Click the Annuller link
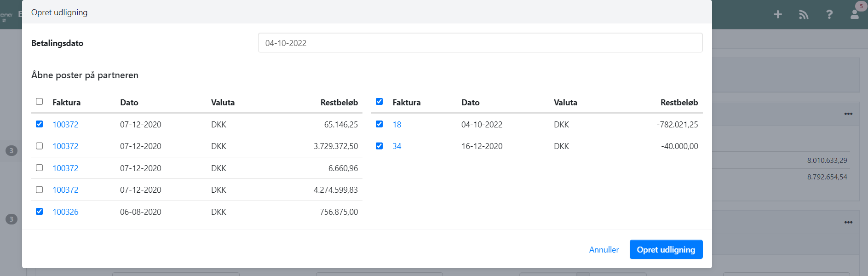The image size is (868, 276). tap(604, 250)
